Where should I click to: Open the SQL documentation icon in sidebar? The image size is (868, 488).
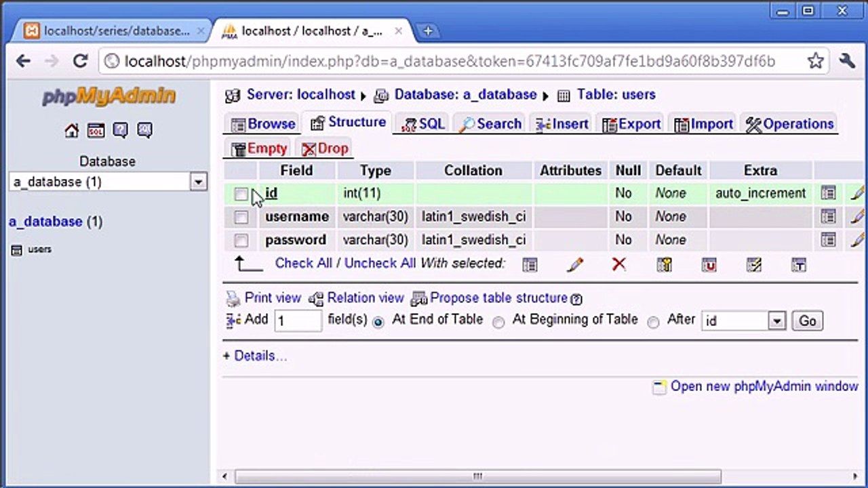144,130
